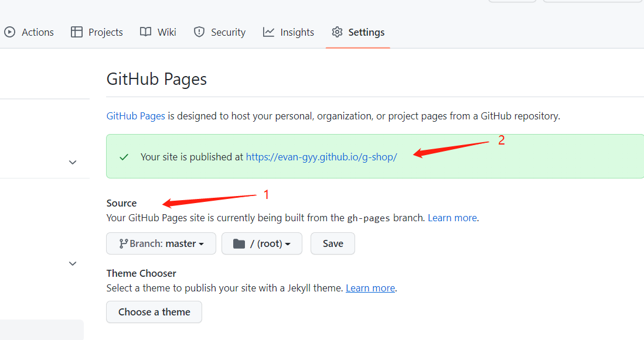
Task: View the Insights tab
Action: click(x=288, y=32)
